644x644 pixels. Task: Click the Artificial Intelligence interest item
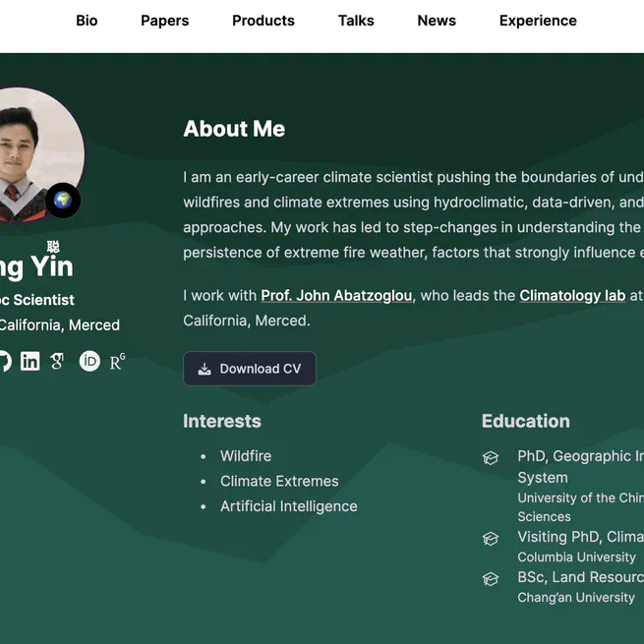pyautogui.click(x=288, y=506)
